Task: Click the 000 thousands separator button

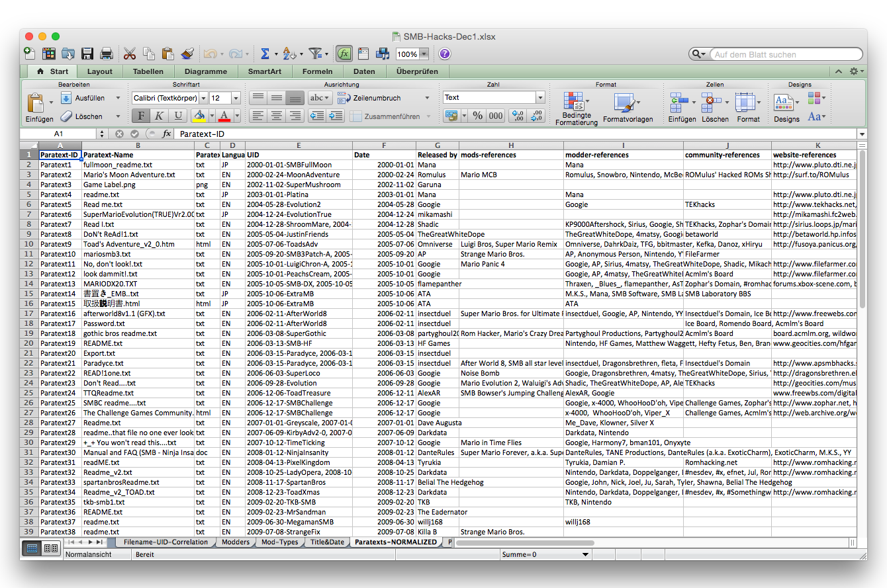Action: pyautogui.click(x=496, y=116)
